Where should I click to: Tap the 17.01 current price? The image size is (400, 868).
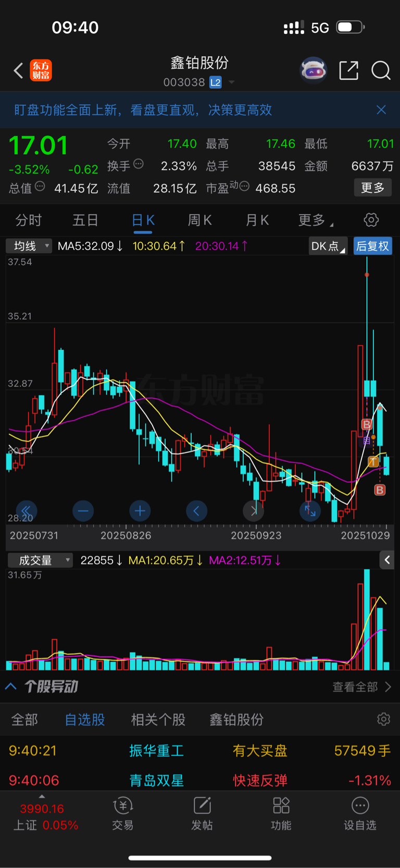[x=38, y=145]
